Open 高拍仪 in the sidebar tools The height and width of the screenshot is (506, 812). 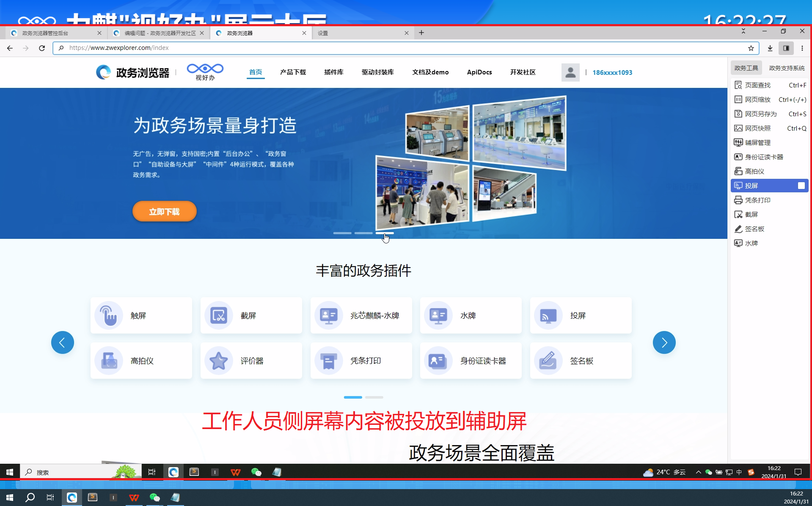pos(770,172)
